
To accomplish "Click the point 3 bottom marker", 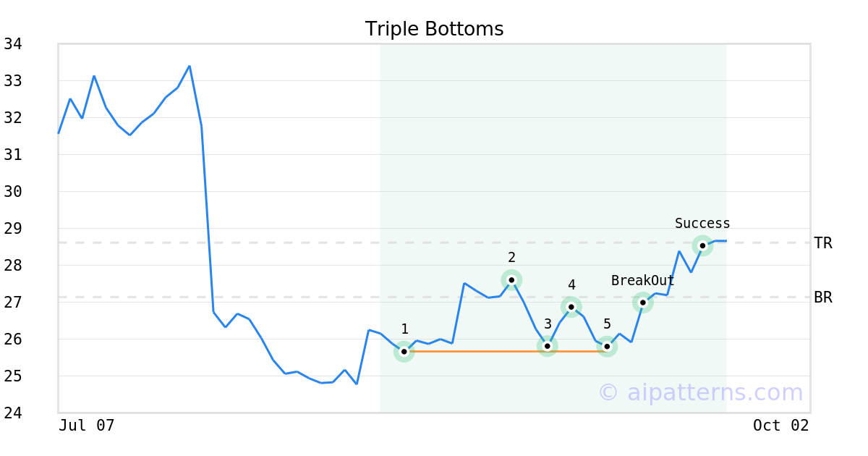I will tap(548, 346).
